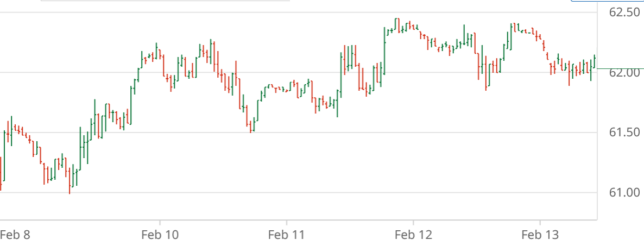Click the Feb 11 date marker
Screen dimensions: 644x246
click(286, 235)
